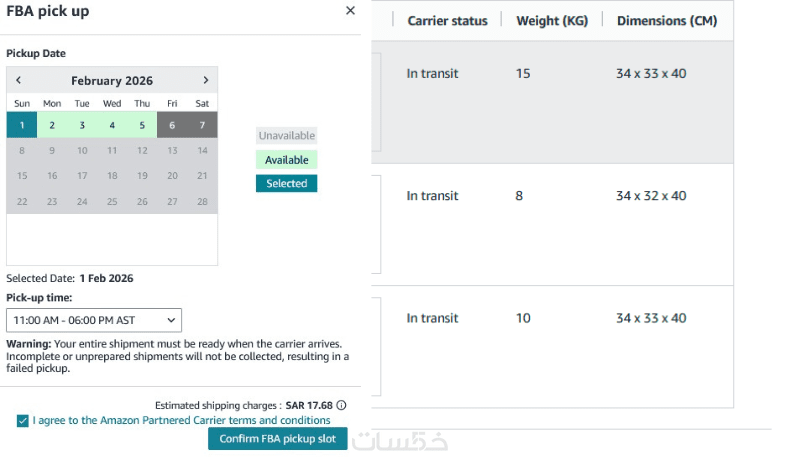The height and width of the screenshot is (460, 800).
Task: Click selected date February 1
Action: (22, 125)
